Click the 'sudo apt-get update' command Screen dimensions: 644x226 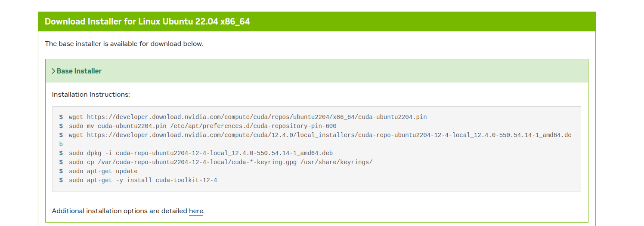[103, 171]
